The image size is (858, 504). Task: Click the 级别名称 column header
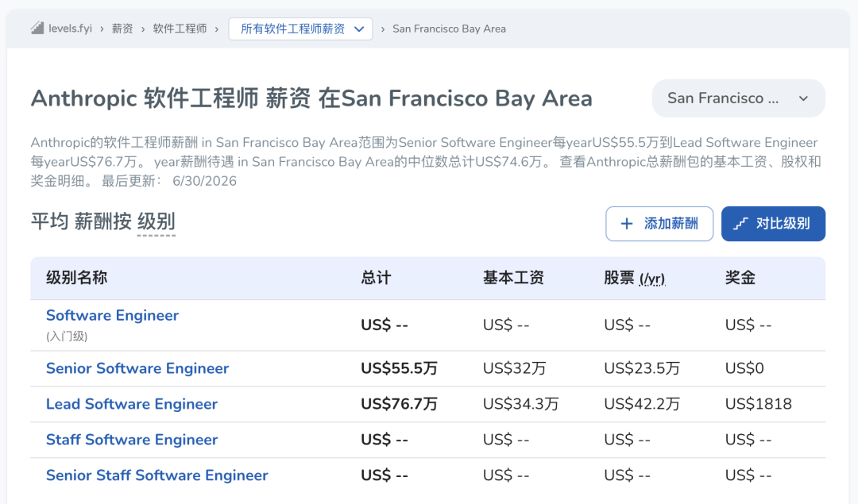76,278
